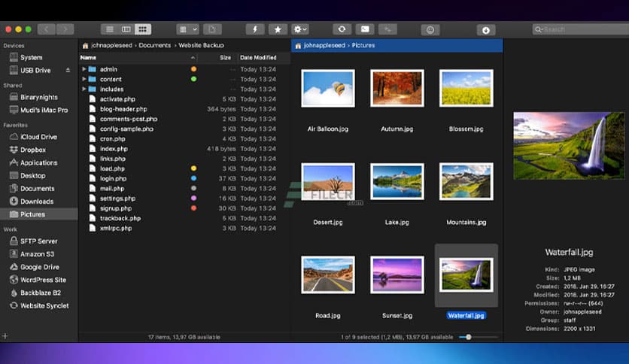Adjust the thumbnail size slider
Screen dimensions: 629x364
point(469,337)
